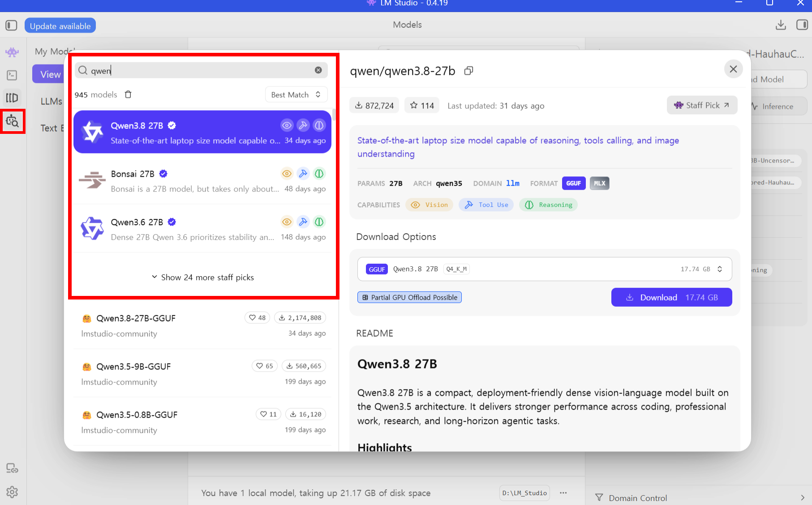Open the Staff Pick link button

pyautogui.click(x=702, y=105)
